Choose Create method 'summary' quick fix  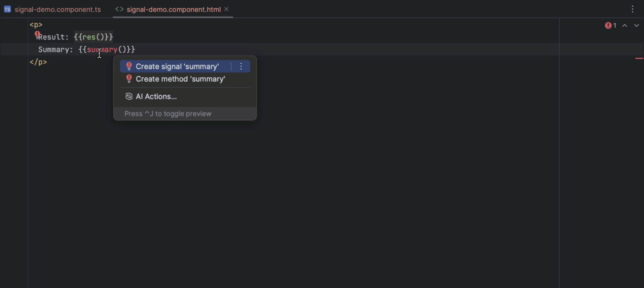(180, 79)
